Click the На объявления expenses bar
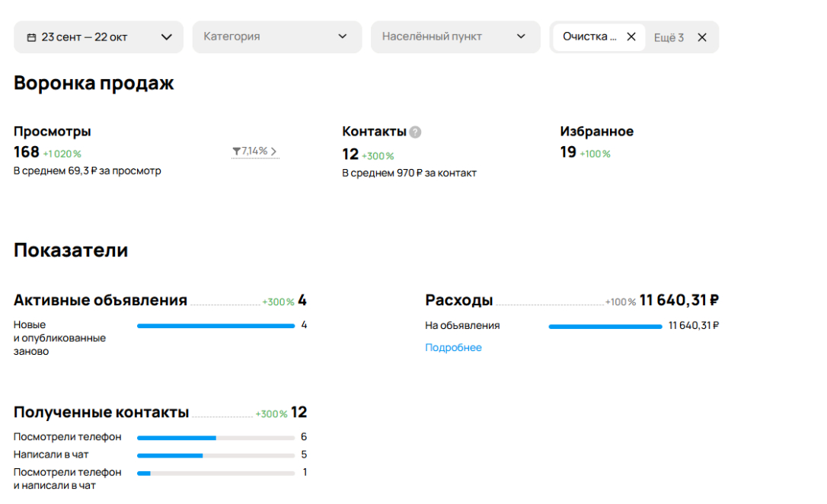This screenshot has width=827, height=504. pyautogui.click(x=605, y=327)
